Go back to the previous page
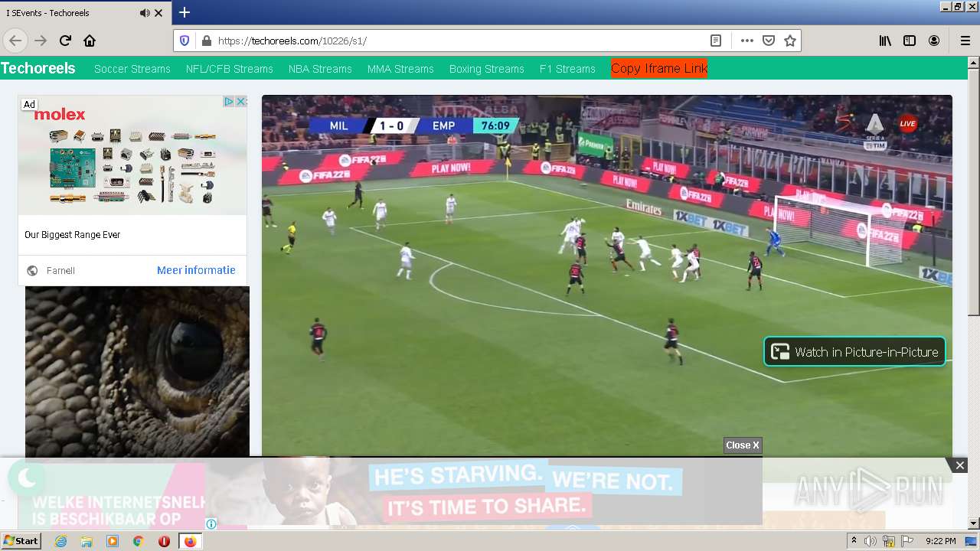The width and height of the screenshot is (980, 551). point(15,41)
